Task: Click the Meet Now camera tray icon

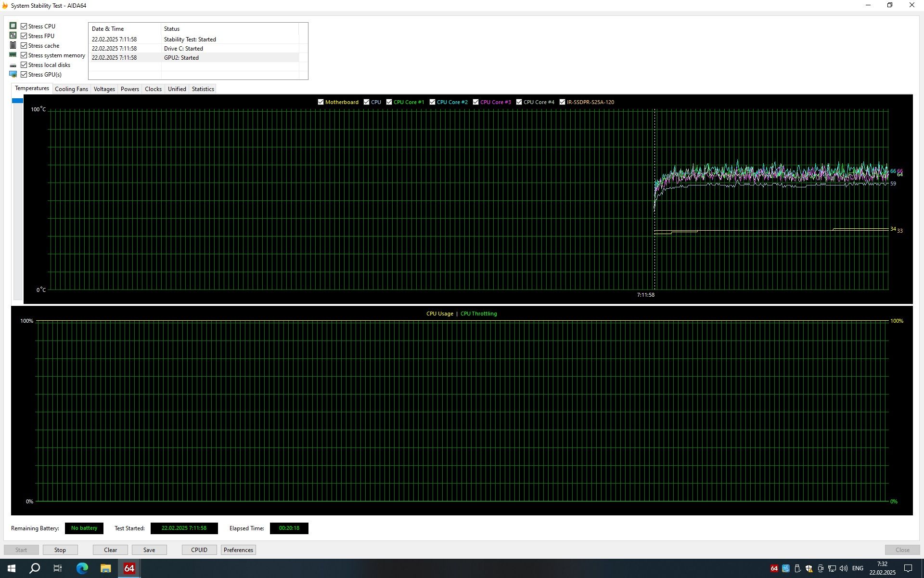Action: click(x=821, y=568)
